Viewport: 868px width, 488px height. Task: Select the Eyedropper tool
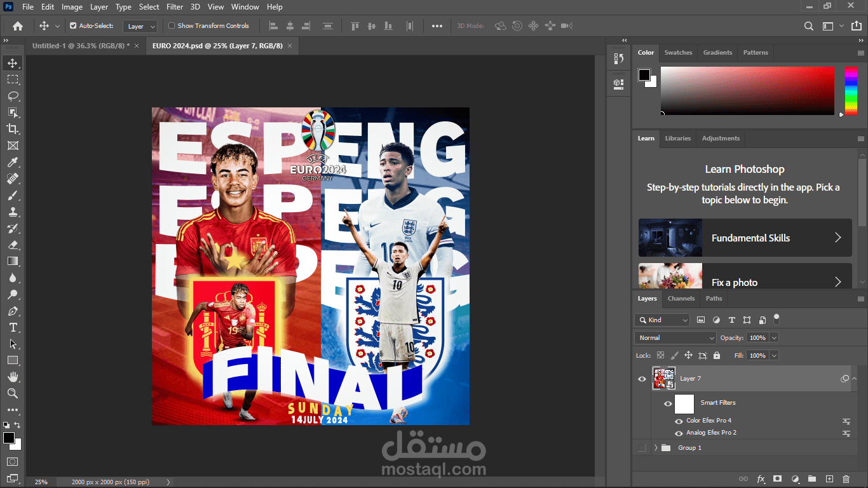13,162
